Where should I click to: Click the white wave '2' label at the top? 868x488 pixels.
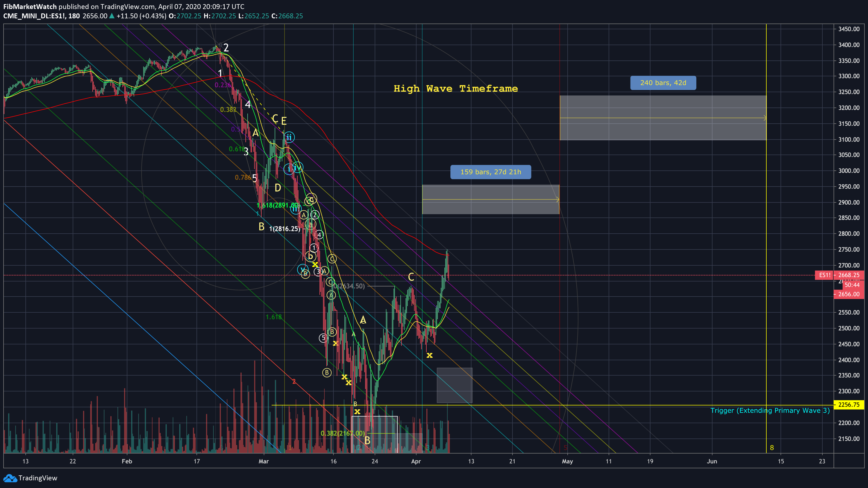pos(226,48)
